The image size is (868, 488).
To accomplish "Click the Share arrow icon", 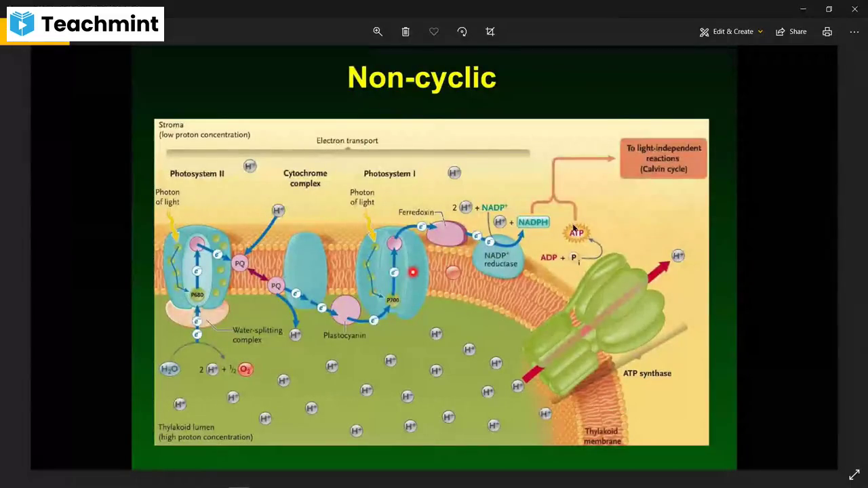I will click(780, 31).
